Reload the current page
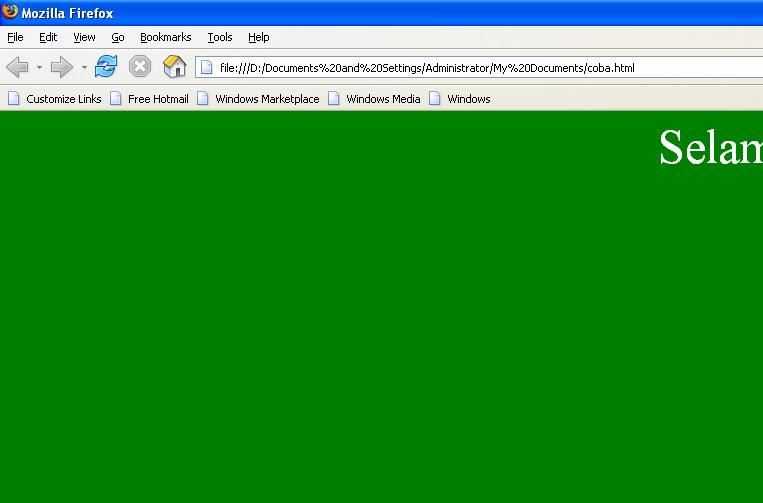 coord(106,67)
